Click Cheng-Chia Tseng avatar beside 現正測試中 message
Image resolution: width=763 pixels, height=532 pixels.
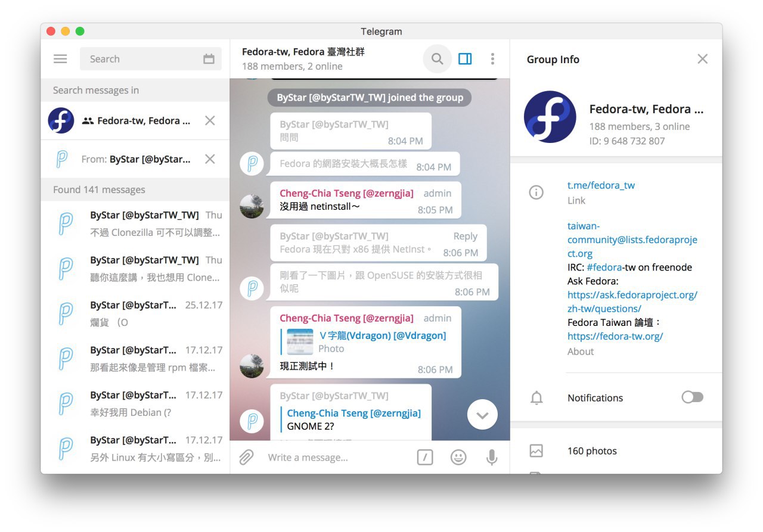point(252,366)
